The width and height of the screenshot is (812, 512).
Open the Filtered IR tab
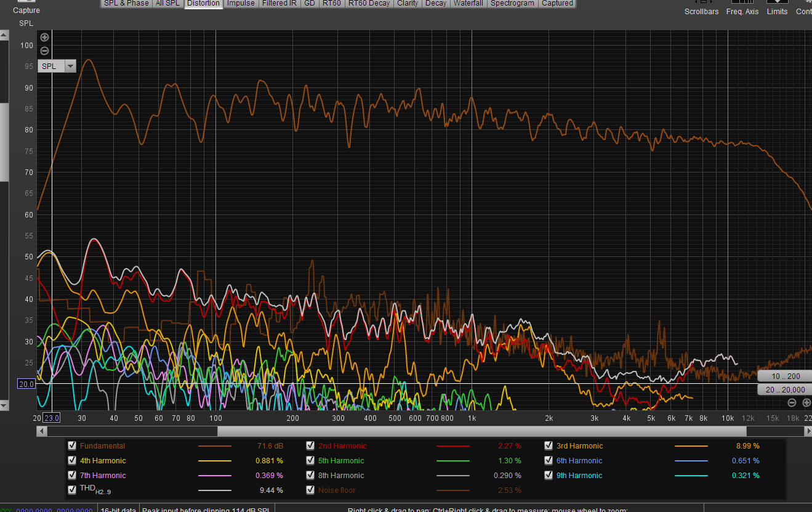[x=279, y=3]
